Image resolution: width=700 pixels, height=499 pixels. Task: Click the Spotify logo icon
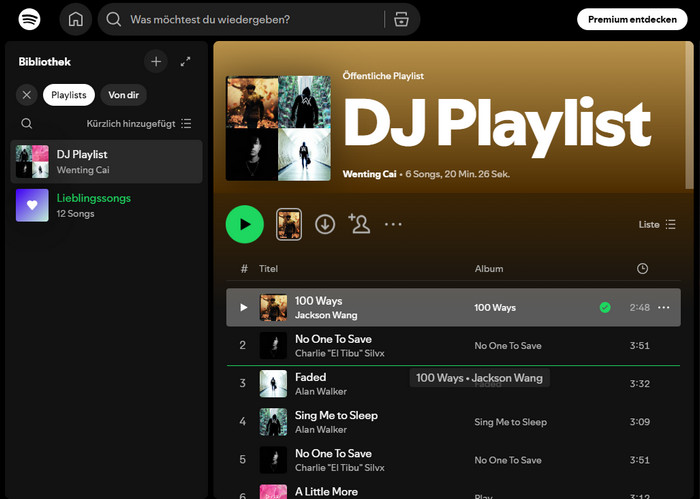tap(30, 19)
